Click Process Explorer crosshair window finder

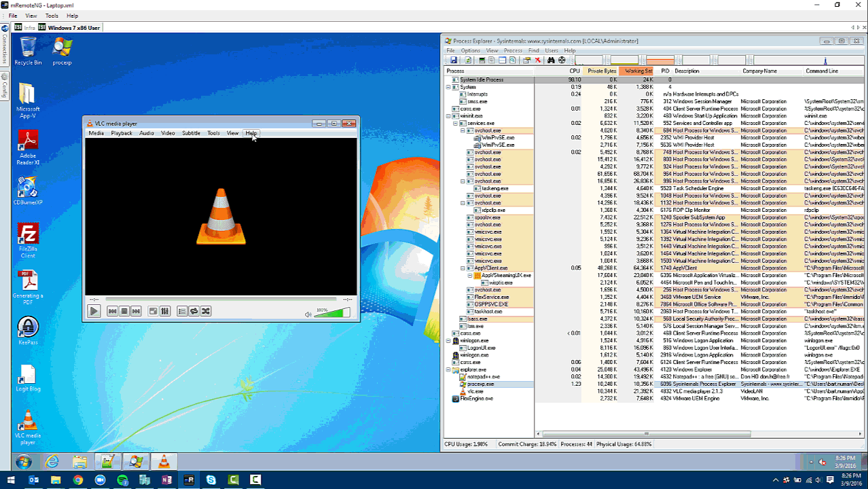tap(562, 60)
